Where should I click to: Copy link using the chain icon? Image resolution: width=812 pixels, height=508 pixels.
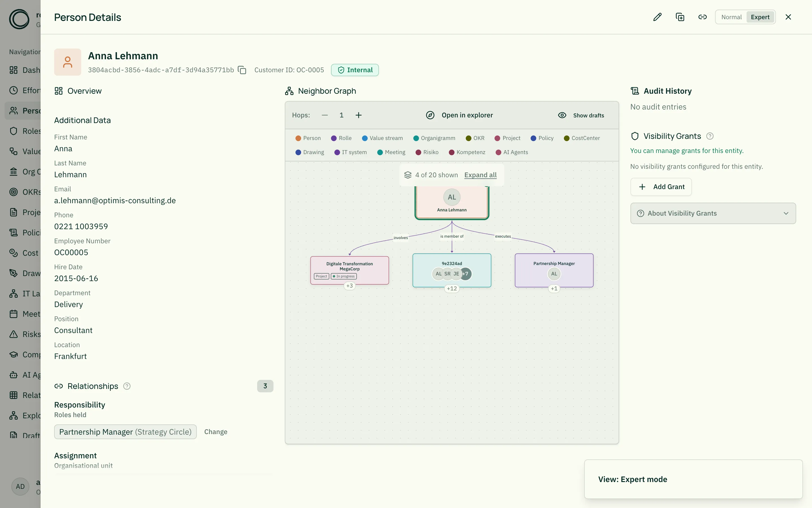pos(702,17)
